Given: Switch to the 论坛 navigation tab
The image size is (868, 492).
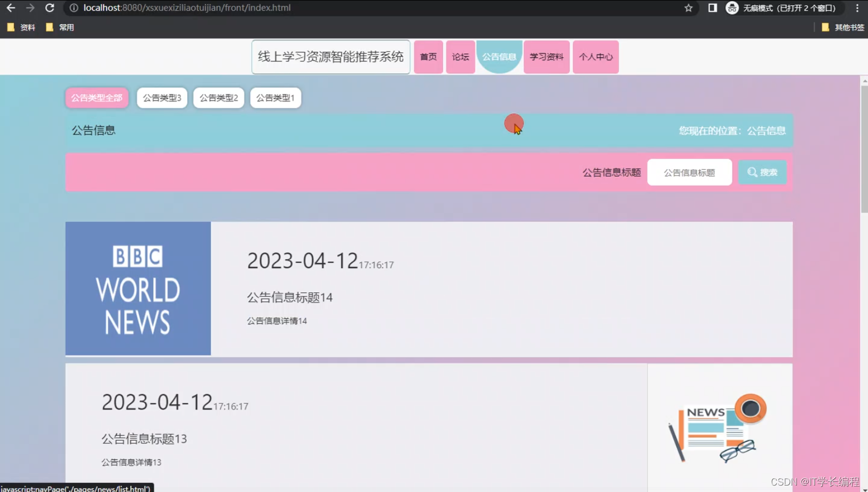Looking at the screenshot, I should (x=460, y=57).
